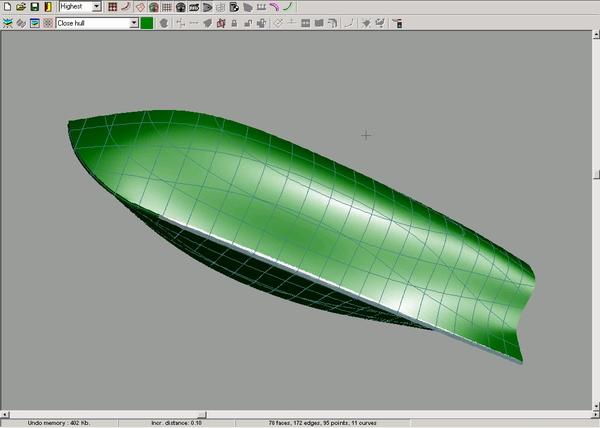Toggle the red control net grid icon
Image resolution: width=600 pixels, height=428 pixels.
pos(112,7)
